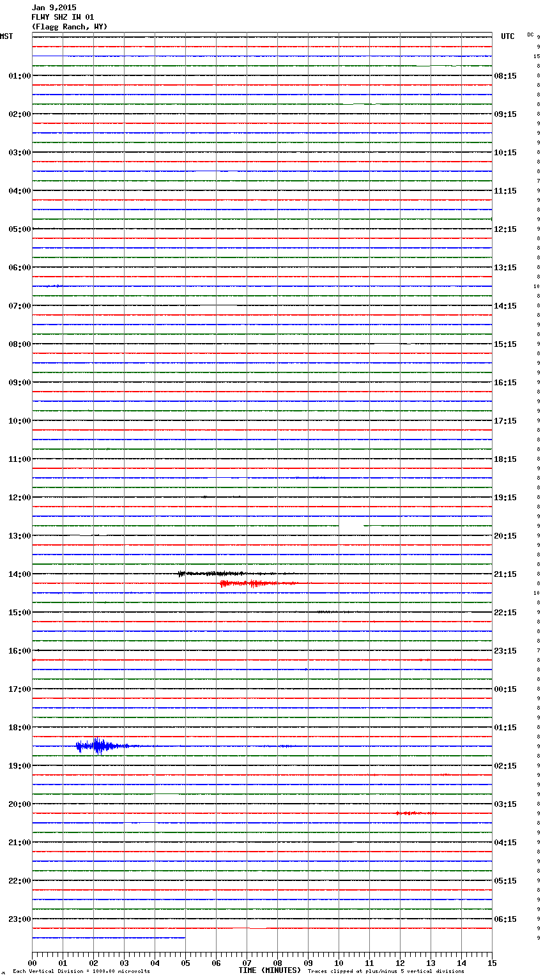Click the station code "FLWY SHZ IW 01"
The width and height of the screenshot is (543, 980).
(63, 17)
